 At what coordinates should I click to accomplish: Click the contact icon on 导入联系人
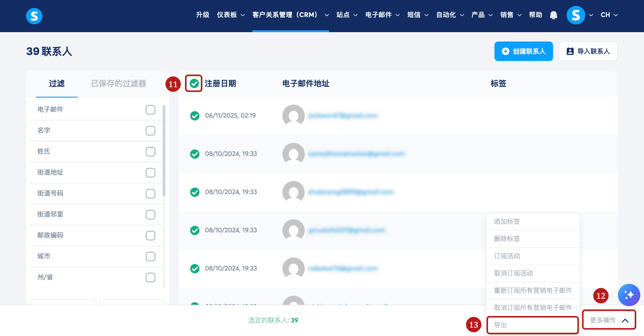570,51
